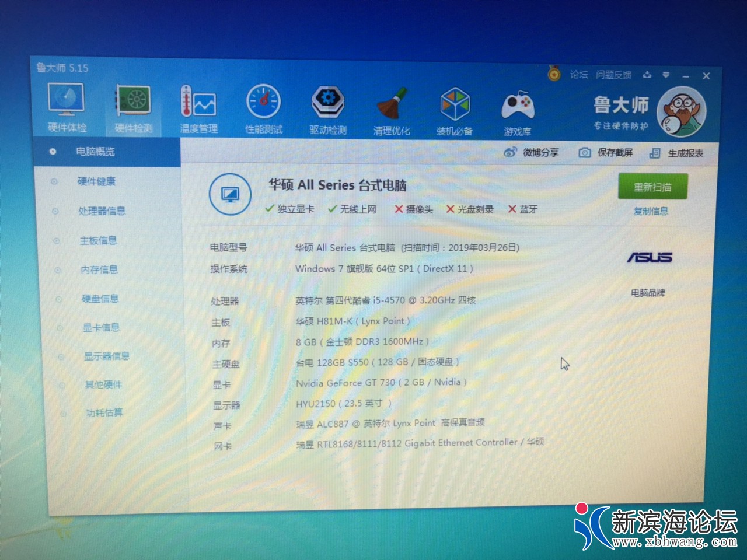Screen dimensions: 747x560
Task: Click 复制信息 copy info link
Action: 651,211
